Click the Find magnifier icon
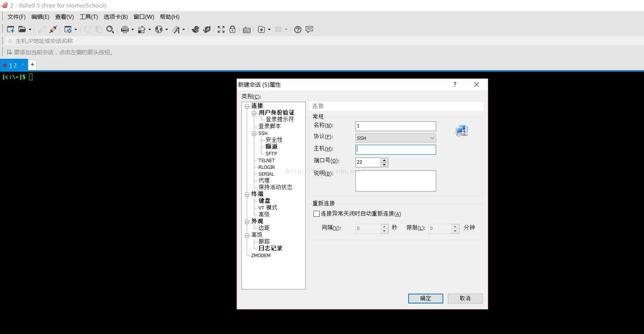 coord(110,29)
